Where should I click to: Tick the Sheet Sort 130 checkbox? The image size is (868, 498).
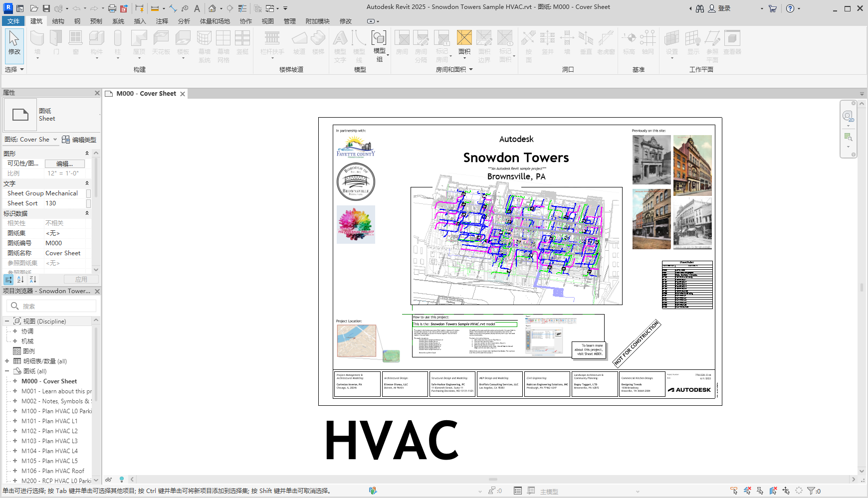(88, 203)
